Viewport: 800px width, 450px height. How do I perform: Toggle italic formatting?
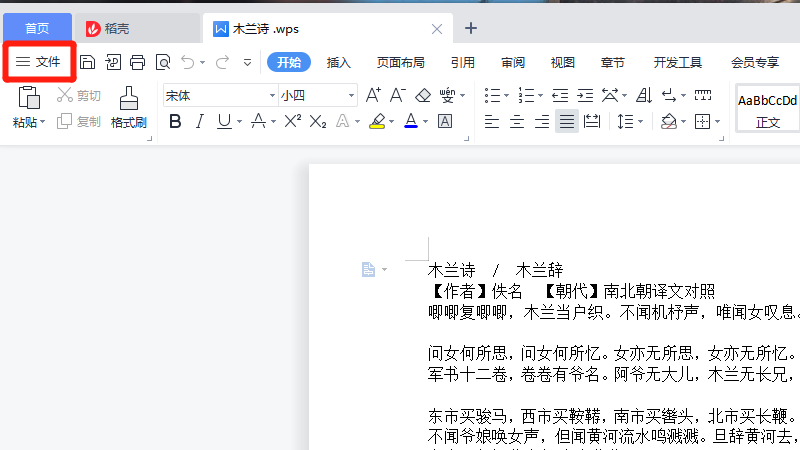click(x=199, y=122)
